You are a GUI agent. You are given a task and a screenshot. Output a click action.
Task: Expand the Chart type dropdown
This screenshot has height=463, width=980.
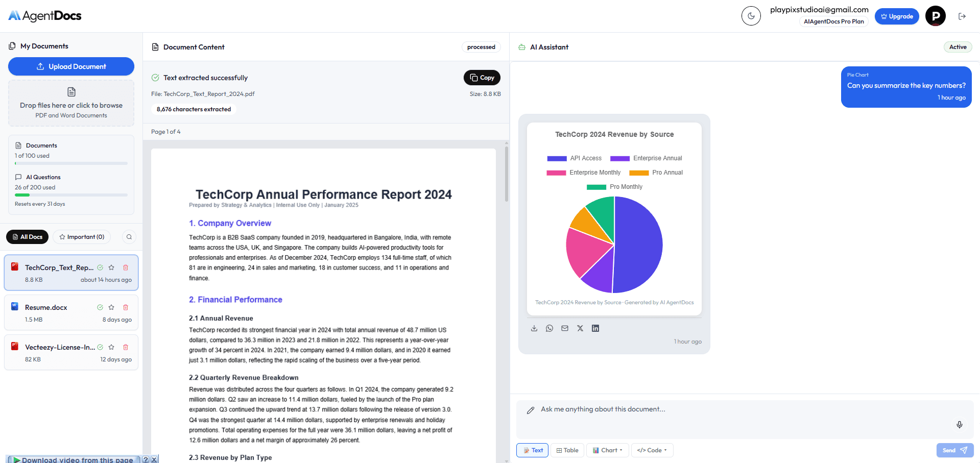coord(608,450)
